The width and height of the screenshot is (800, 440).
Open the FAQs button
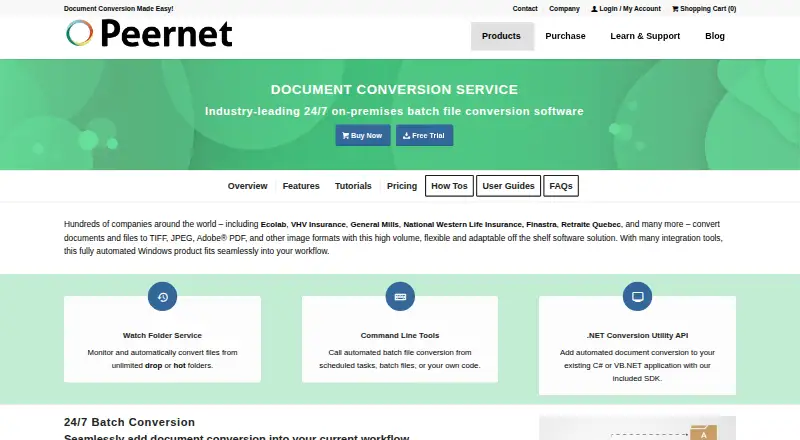pos(561,186)
